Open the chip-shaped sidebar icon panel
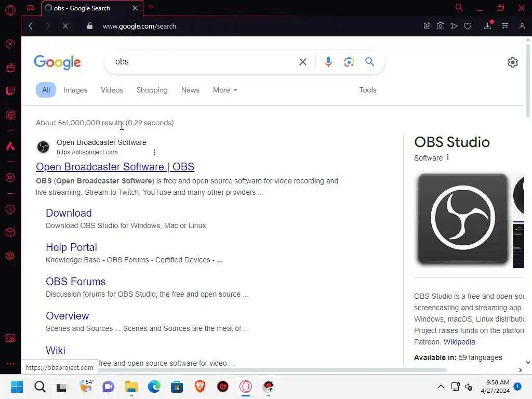This screenshot has height=399, width=532. (10, 115)
